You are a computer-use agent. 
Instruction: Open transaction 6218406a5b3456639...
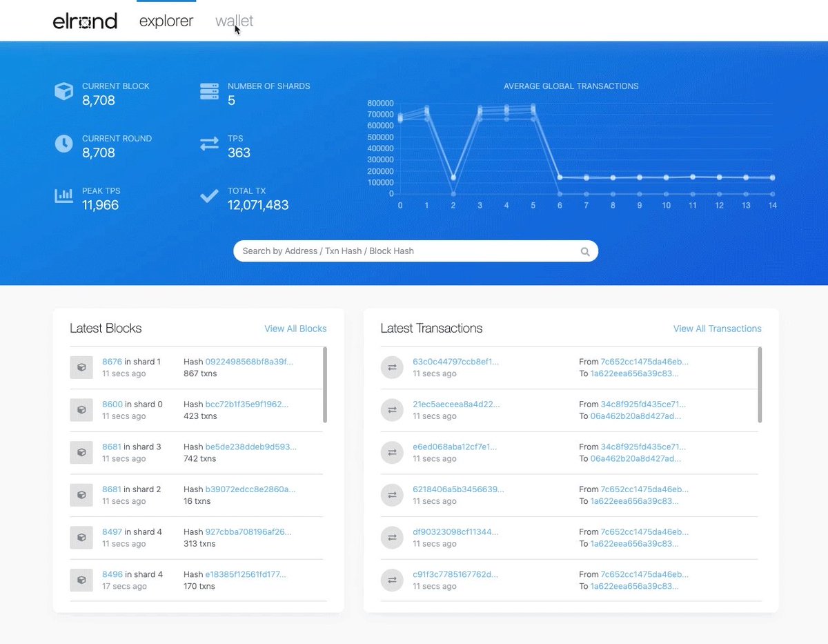(x=458, y=489)
